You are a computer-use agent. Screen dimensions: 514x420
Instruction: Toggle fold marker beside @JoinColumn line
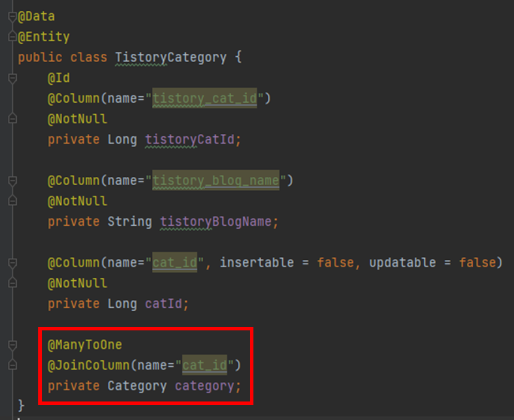(13, 365)
